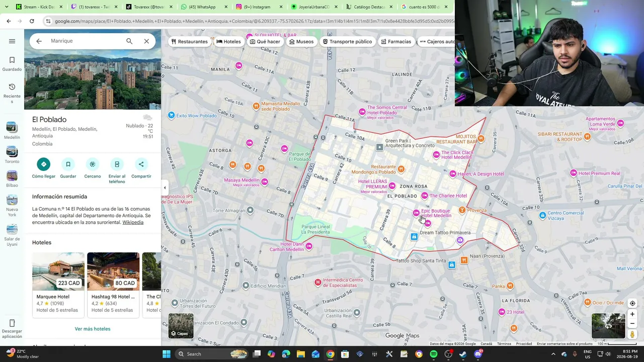Click The Charlee Hotel map pin
Image resolution: width=644 pixels, height=362 pixels.
425,196
